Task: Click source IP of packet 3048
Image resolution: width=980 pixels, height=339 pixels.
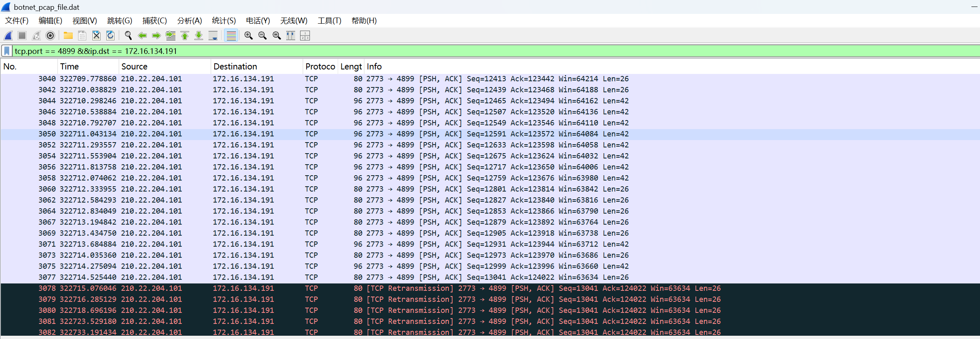Action: [x=151, y=123]
